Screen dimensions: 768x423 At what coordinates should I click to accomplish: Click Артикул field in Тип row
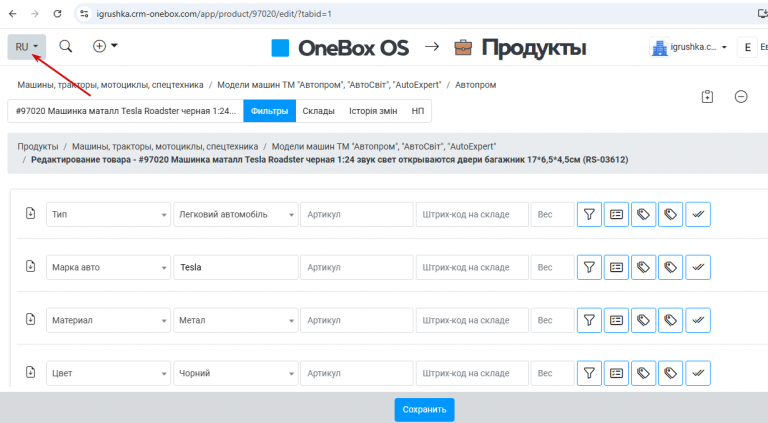357,214
